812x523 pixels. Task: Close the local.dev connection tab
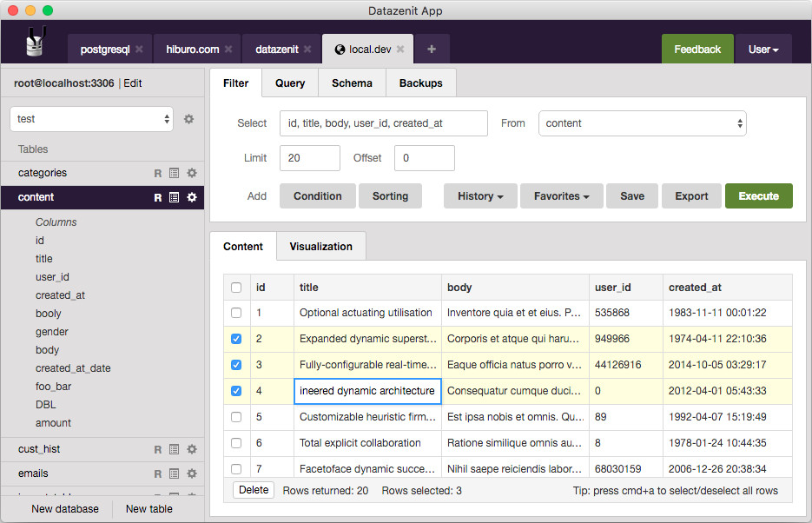[400, 50]
